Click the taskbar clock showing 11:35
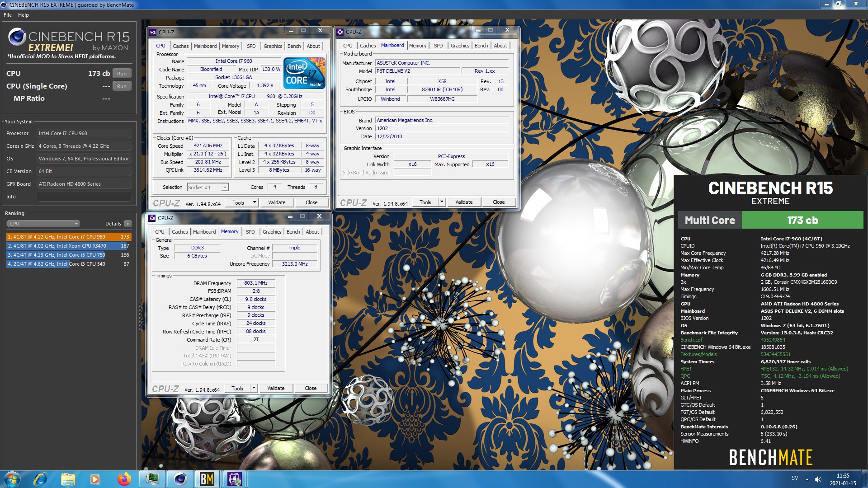 coord(843,479)
